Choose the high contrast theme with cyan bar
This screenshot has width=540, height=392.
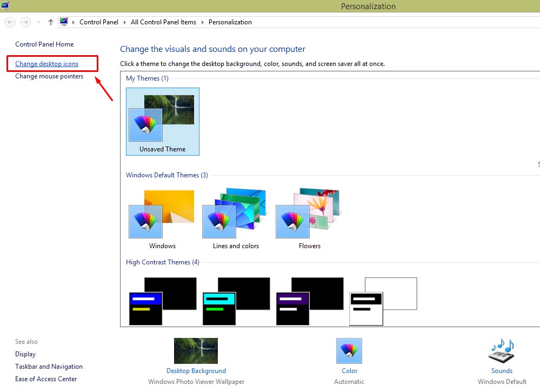(236, 301)
